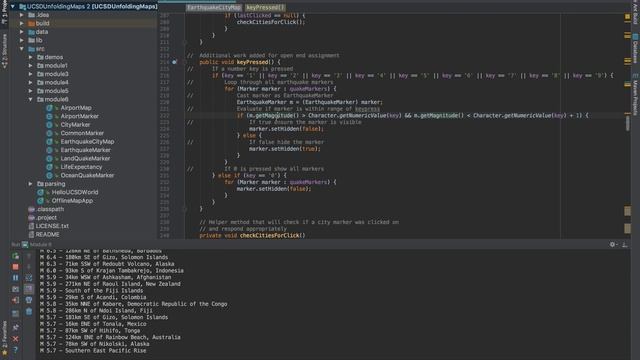The height and width of the screenshot is (360, 640).
Task: Expand the data folder arrow
Action: coord(22,32)
